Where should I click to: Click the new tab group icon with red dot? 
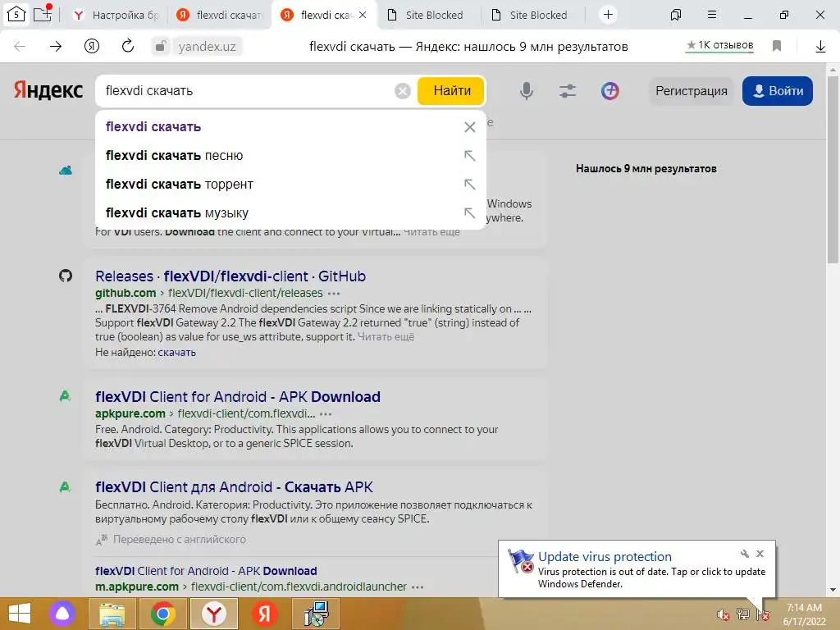(43, 13)
